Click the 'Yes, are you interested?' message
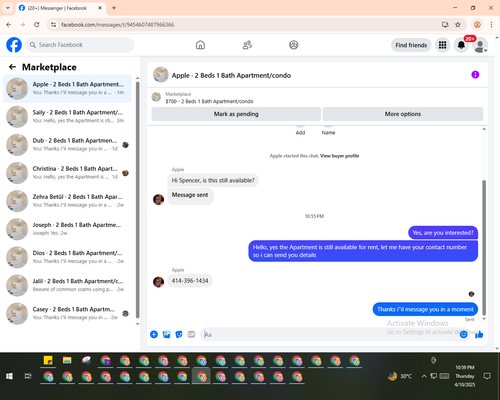This screenshot has width=500, height=400. point(443,233)
